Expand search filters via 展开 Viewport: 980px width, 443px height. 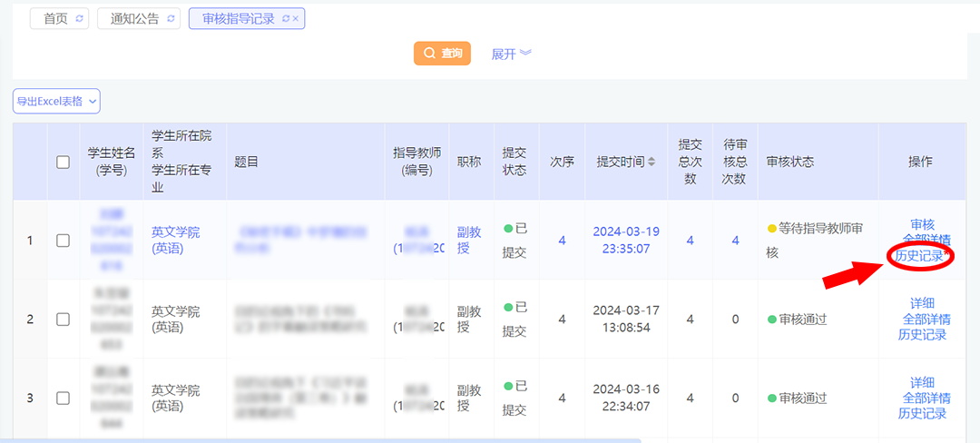[x=511, y=54]
